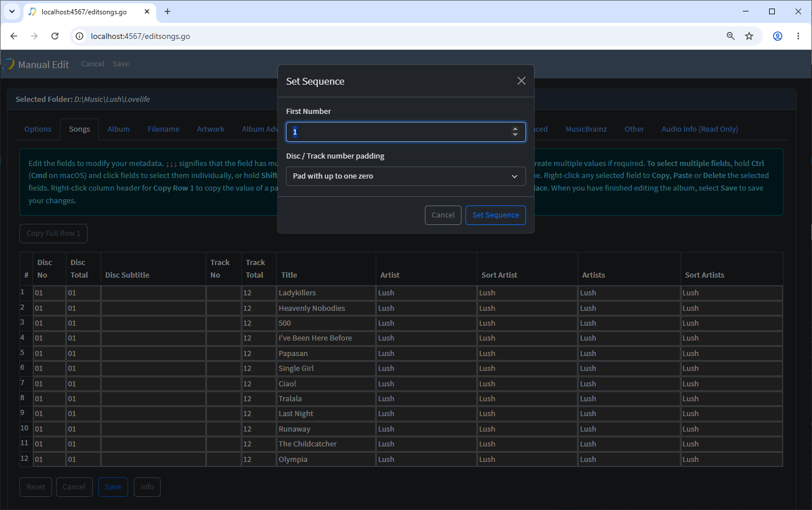Screen dimensions: 812x510
Task: Switch to the MusicBrainz tab
Action: coord(586,129)
